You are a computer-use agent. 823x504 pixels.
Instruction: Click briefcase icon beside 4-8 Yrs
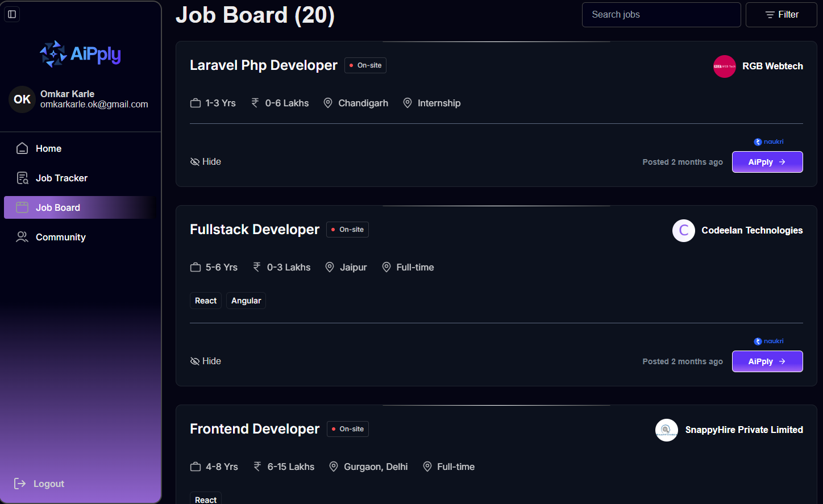pos(196,467)
